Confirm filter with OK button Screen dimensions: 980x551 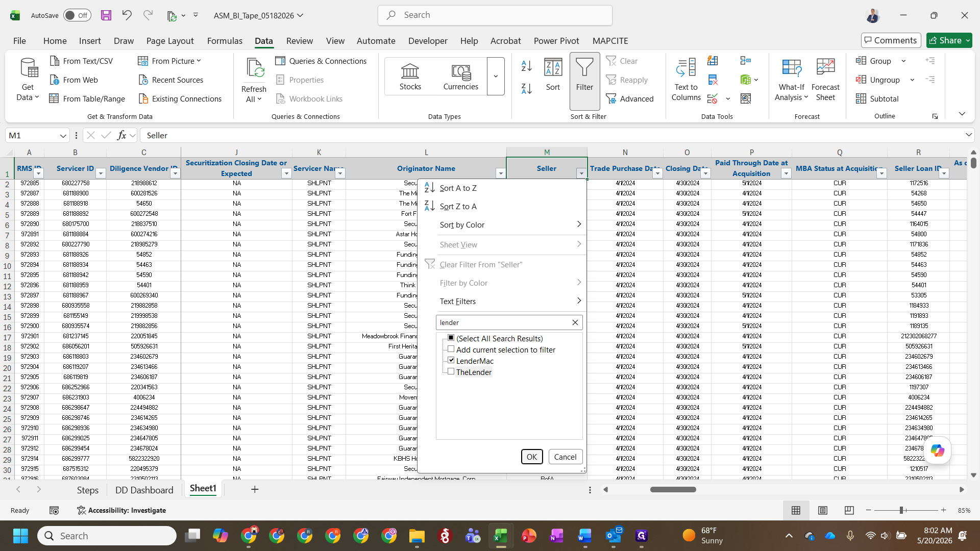[531, 457]
